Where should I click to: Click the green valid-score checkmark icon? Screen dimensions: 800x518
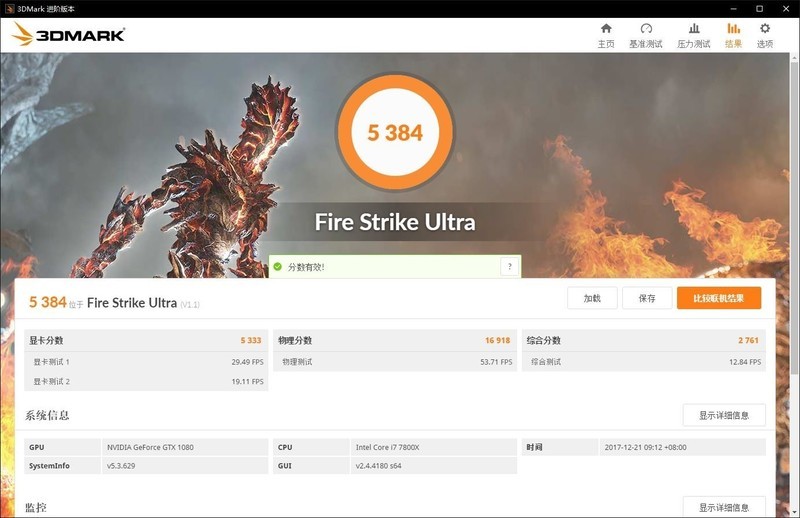[278, 267]
